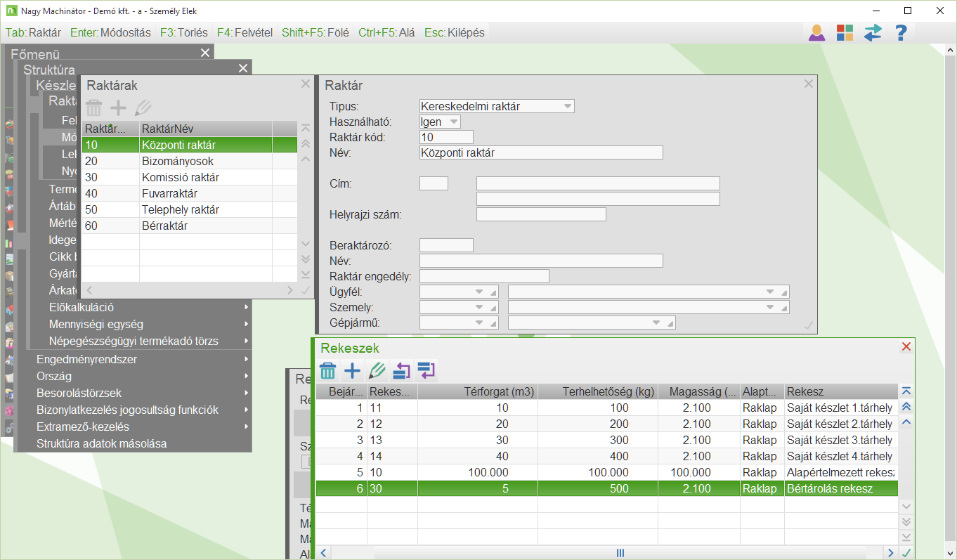Click the move-above icon in Rekeszek toolbar

coord(401,370)
